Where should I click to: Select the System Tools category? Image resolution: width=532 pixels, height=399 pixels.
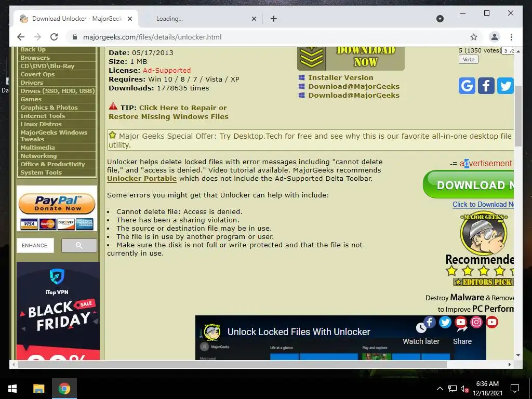click(41, 172)
